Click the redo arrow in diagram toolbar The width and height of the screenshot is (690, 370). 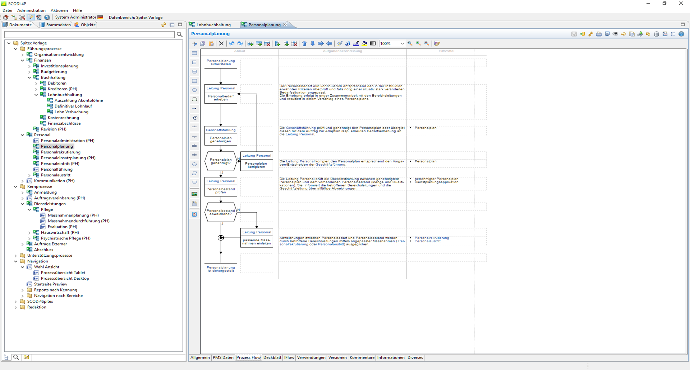click(240, 44)
